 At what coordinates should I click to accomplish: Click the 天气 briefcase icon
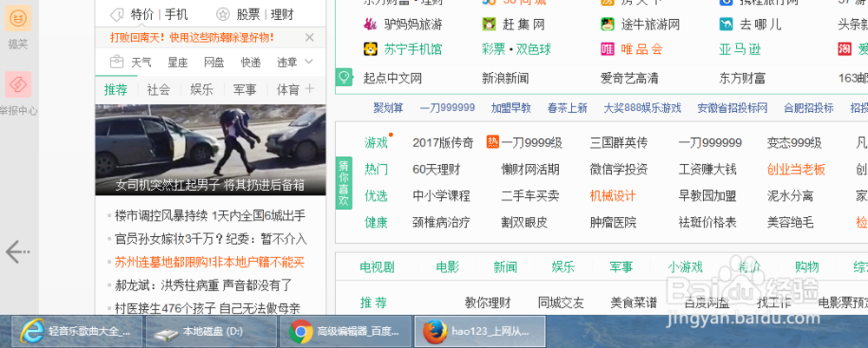116,62
